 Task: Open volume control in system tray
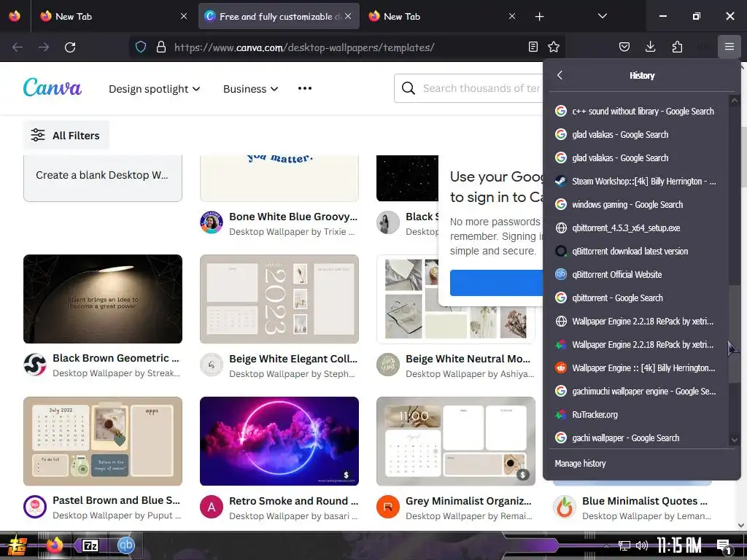pos(642,545)
